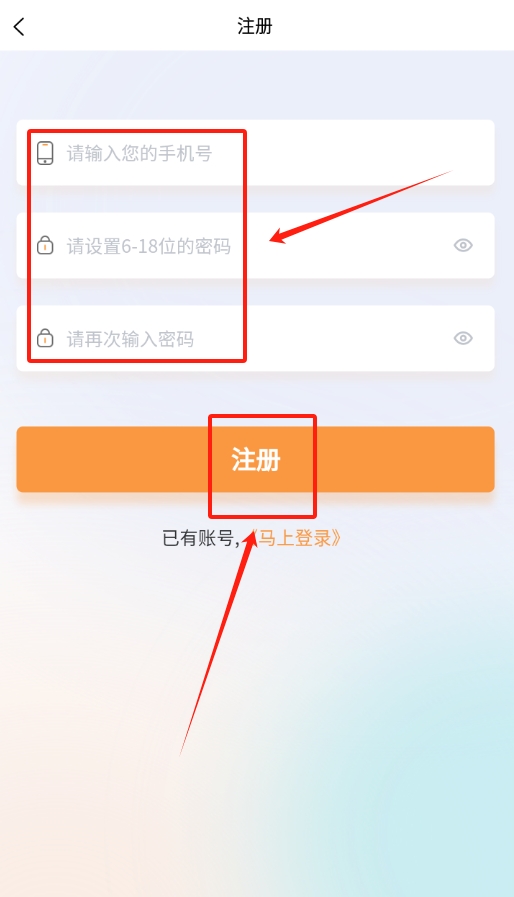Open the 《马上登录》 login link
This screenshot has width=514, height=897.
point(296,538)
